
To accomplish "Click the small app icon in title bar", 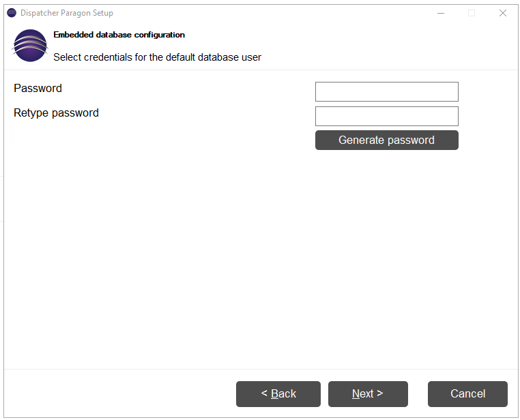I will click(x=12, y=13).
